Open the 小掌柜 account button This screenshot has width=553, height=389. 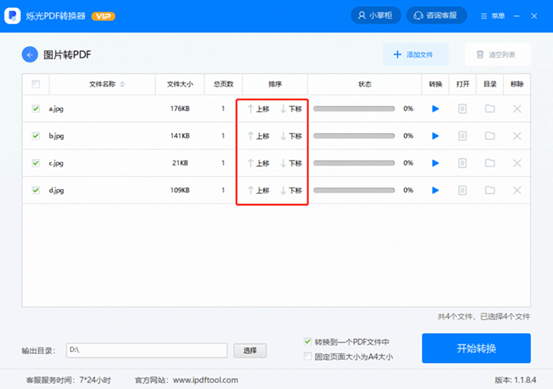(x=376, y=16)
